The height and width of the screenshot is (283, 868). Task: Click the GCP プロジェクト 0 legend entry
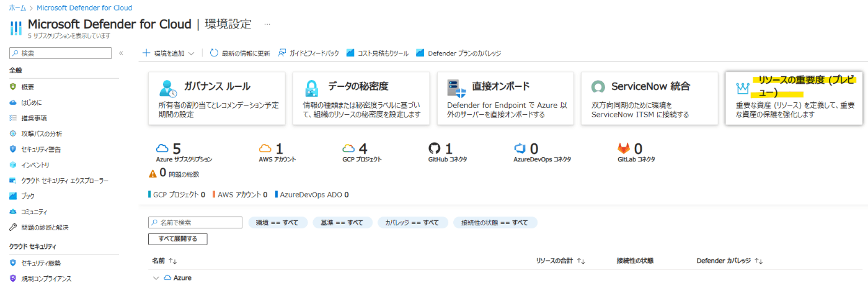pos(177,195)
